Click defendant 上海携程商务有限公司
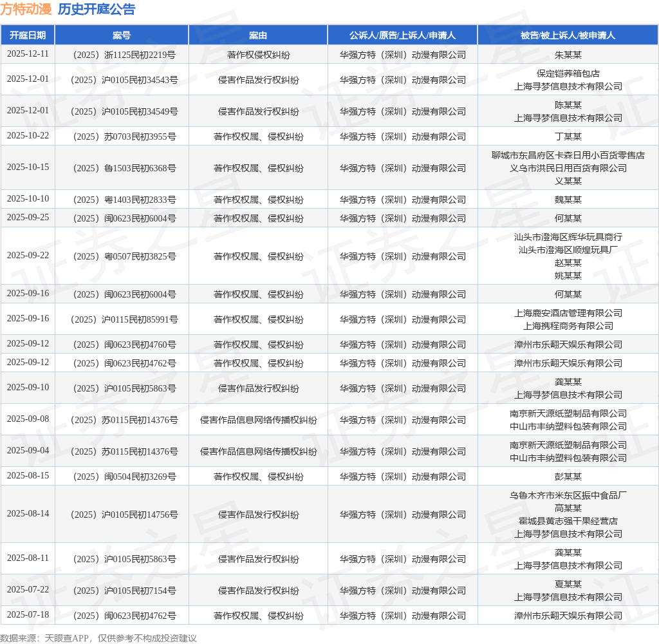The height and width of the screenshot is (644, 659). tap(568, 326)
